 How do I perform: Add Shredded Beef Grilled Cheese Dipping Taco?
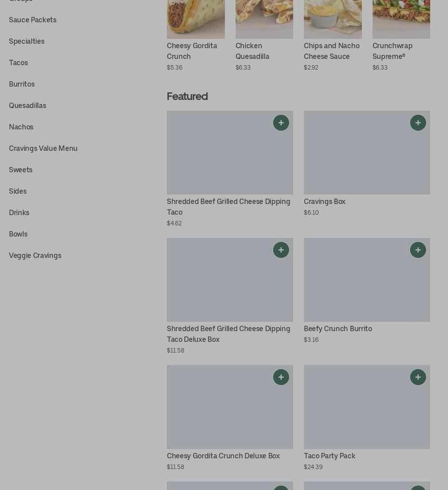point(281,123)
